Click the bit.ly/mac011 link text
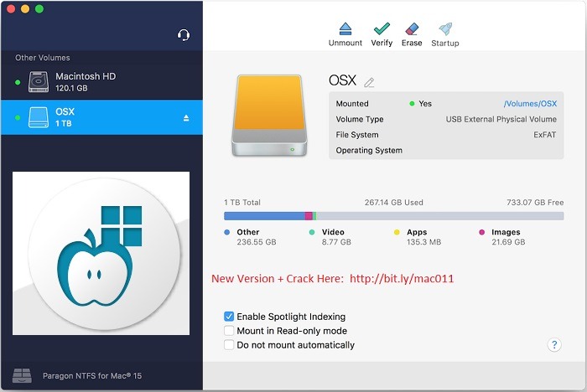The image size is (587, 392). (x=402, y=279)
